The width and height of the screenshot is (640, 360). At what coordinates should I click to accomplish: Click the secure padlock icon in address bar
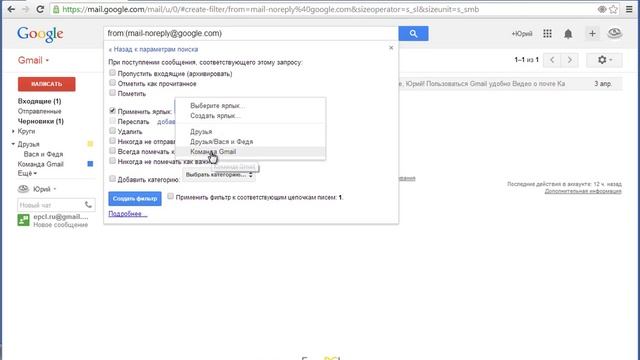[56, 9]
